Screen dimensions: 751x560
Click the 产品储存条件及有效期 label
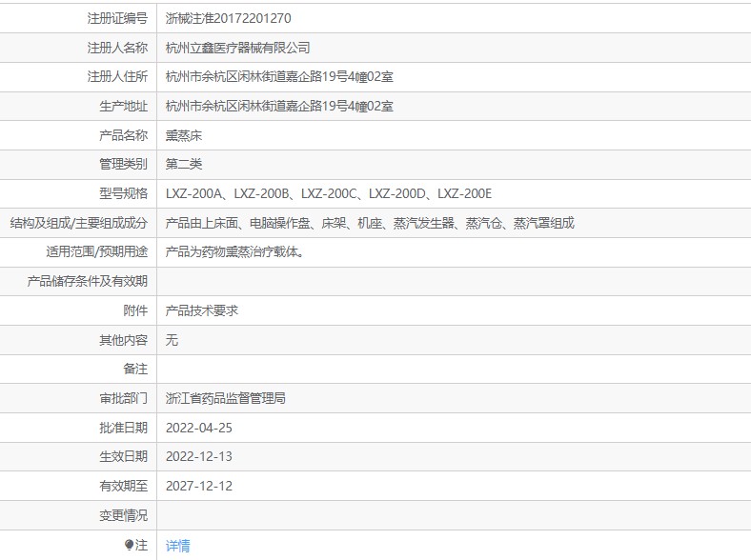point(88,282)
